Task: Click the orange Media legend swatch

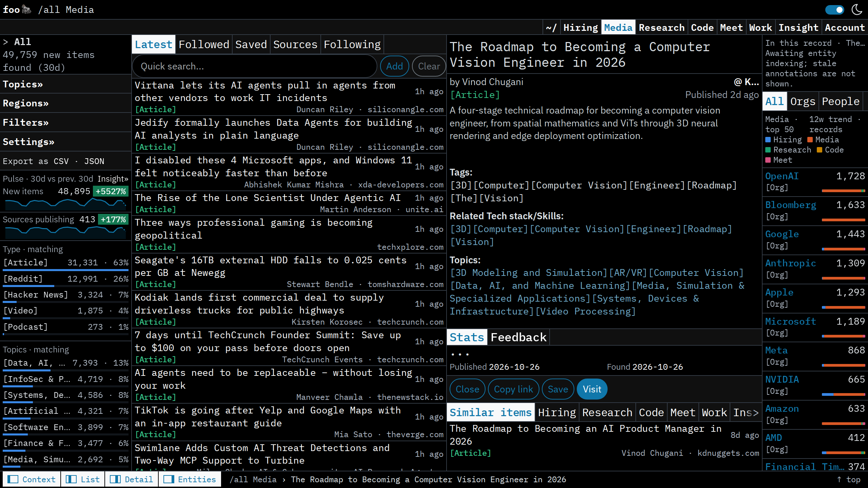Action: pos(810,140)
